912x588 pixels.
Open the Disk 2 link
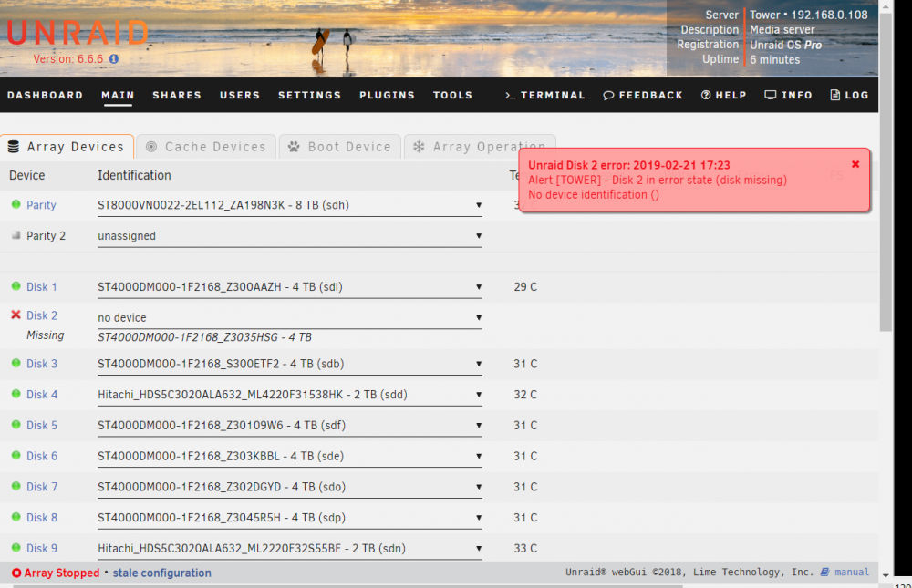tap(42, 315)
